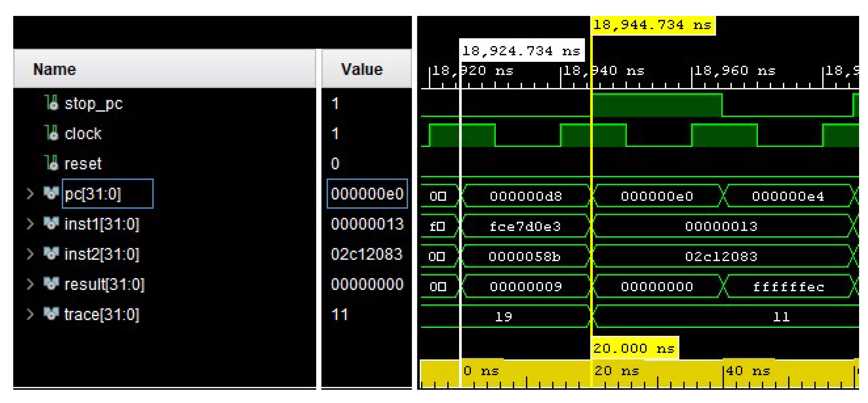Click the stop_pc signal icon
Image resolution: width=868 pixels, height=403 pixels.
pyautogui.click(x=52, y=103)
